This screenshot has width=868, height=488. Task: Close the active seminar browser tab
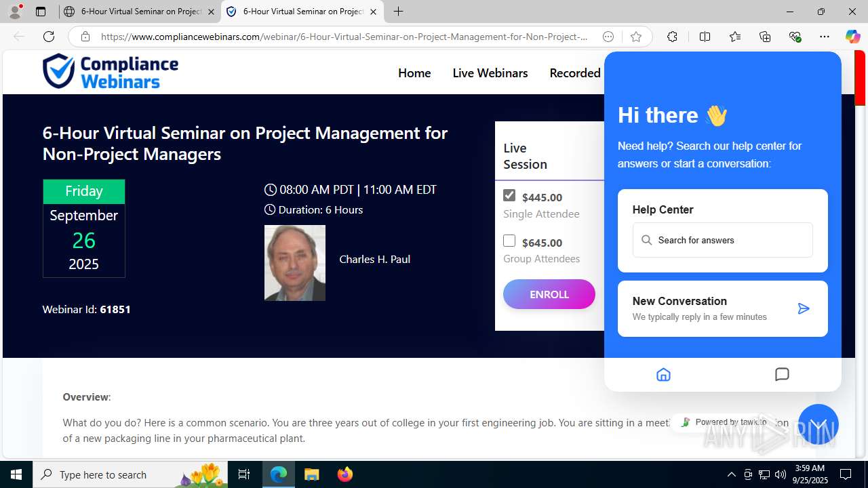point(373,12)
